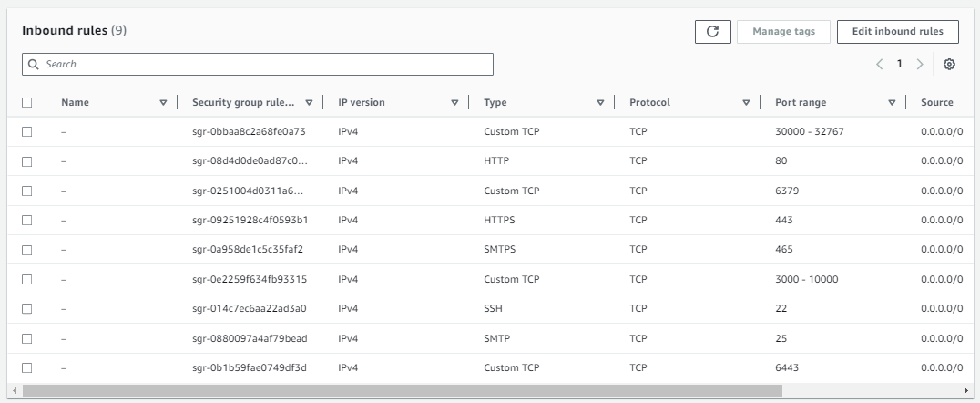Sort by Name column arrow
This screenshot has height=403, width=980.
click(163, 103)
